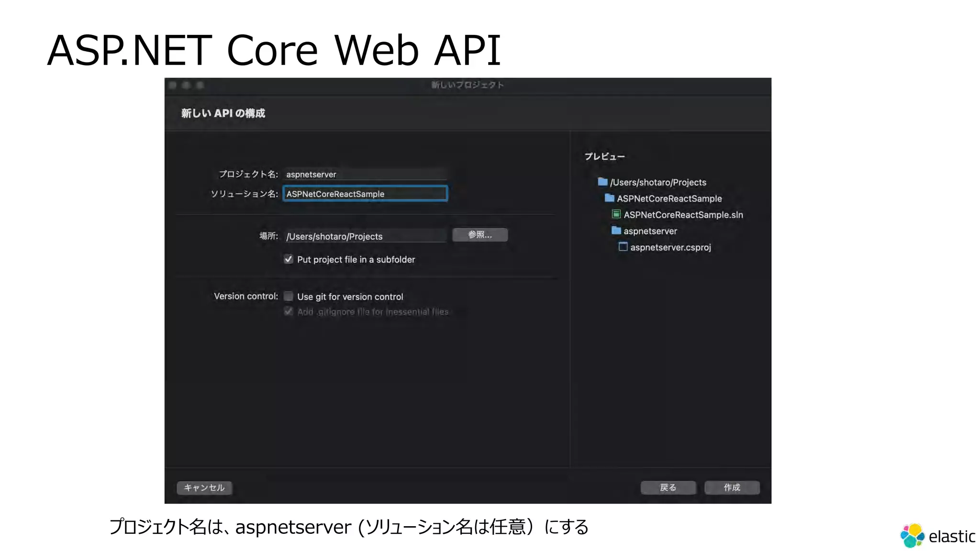Toggle Add .gitignore file checkbox
Image resolution: width=980 pixels, height=551 pixels.
[289, 311]
